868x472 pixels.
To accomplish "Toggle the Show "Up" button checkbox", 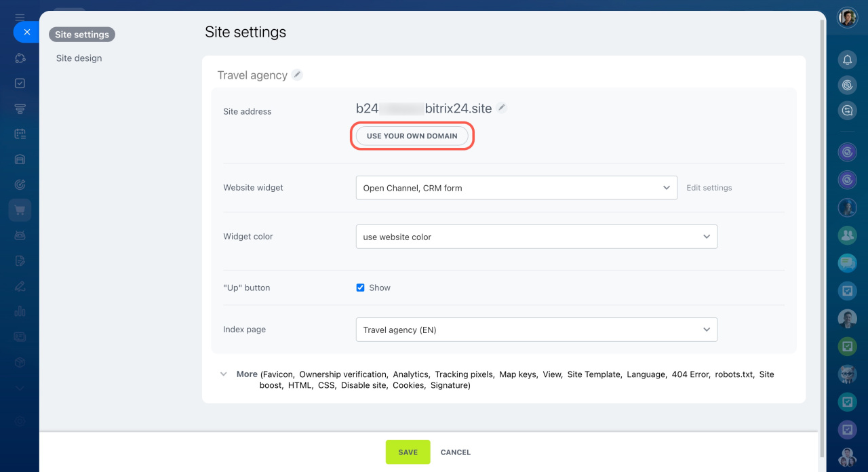I will click(x=360, y=288).
